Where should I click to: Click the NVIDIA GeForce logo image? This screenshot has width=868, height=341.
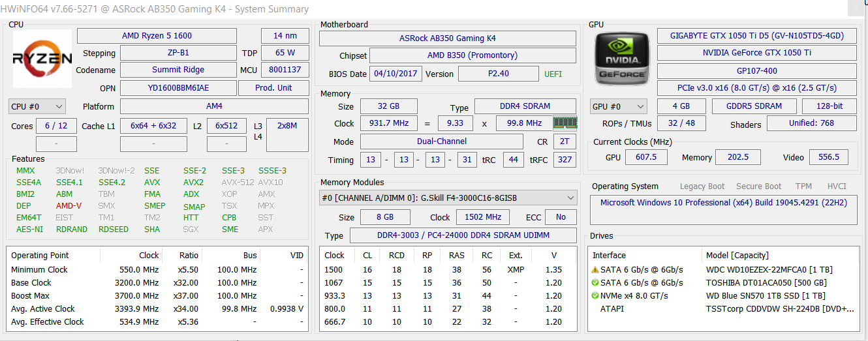coord(622,59)
